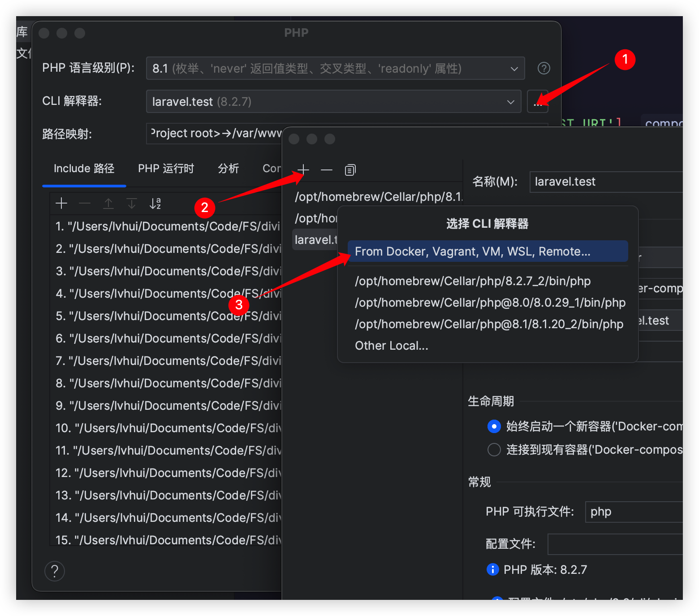This screenshot has height=616, width=699.
Task: Click the 配置文件 input field
Action: pyautogui.click(x=615, y=544)
